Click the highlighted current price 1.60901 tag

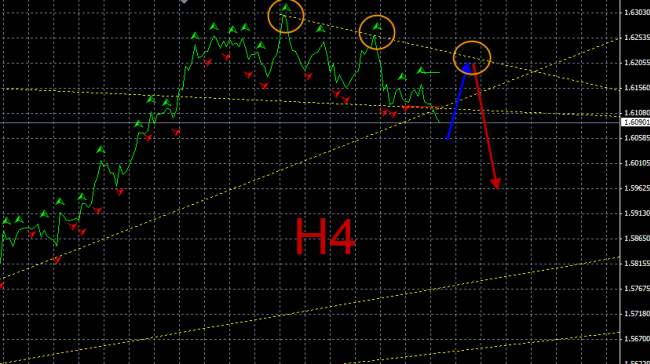click(x=635, y=122)
